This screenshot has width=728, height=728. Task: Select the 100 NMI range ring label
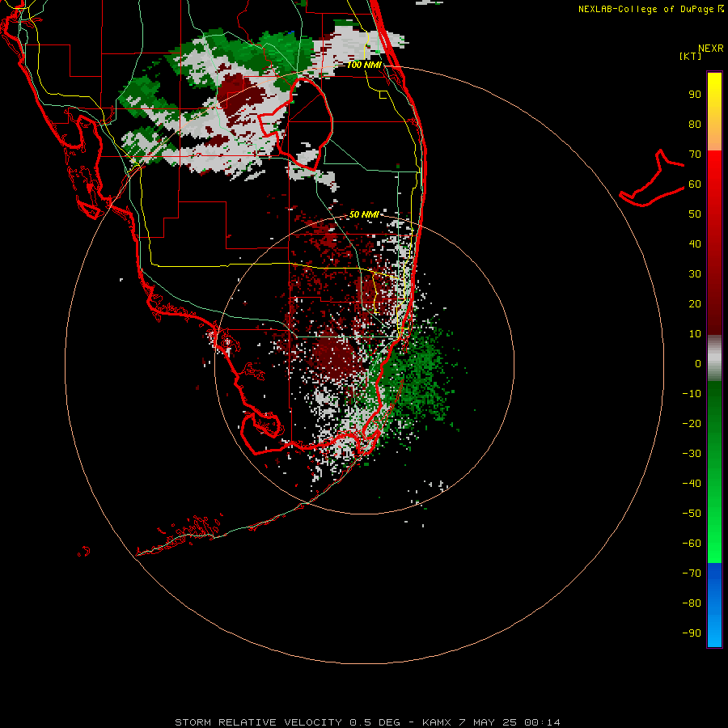coord(365,65)
